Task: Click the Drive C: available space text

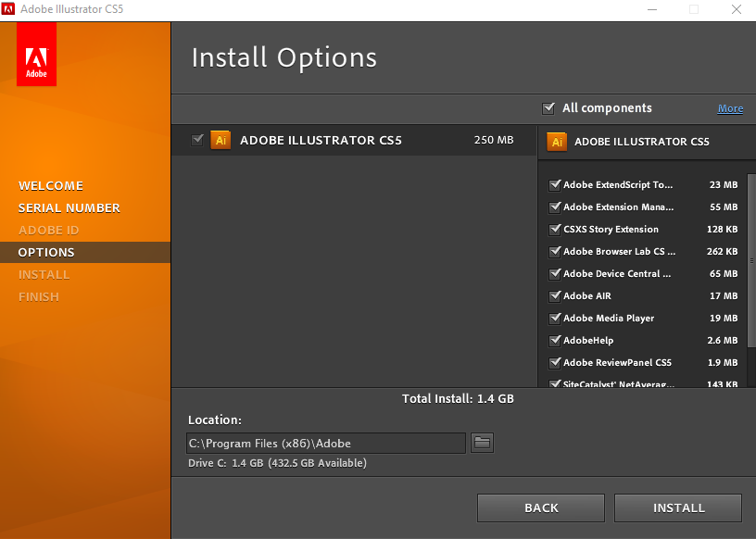Action: click(x=277, y=463)
